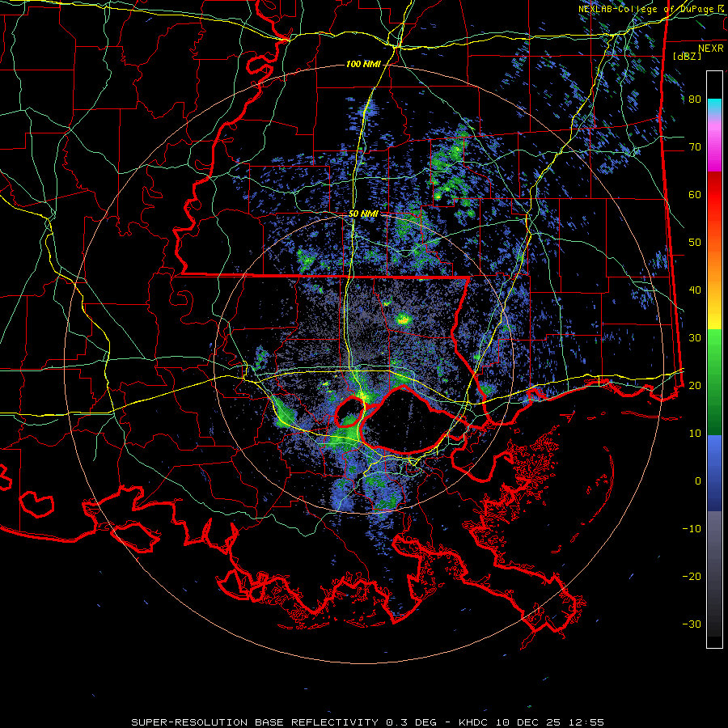Pick the cyan segment atop the color bar
The image size is (728, 728).
[714, 104]
